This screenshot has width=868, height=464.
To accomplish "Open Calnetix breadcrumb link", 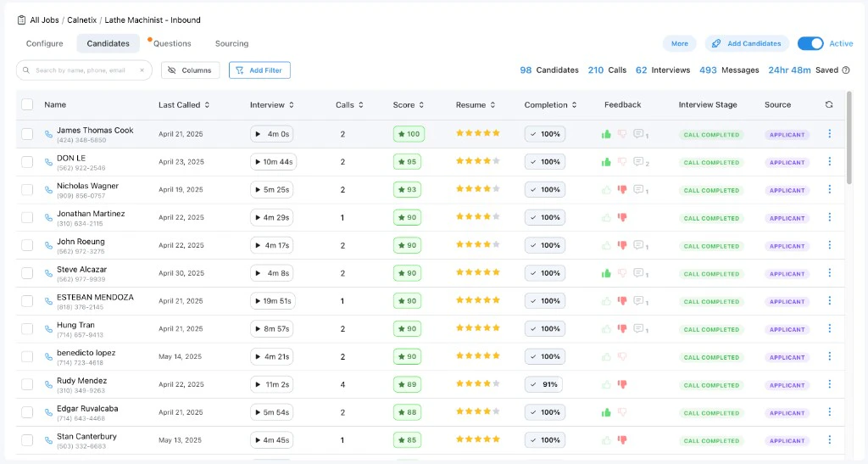I will pyautogui.click(x=82, y=20).
